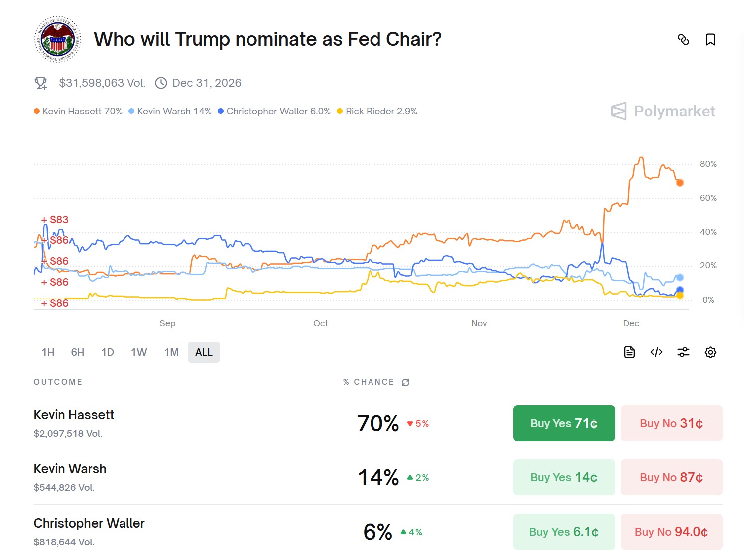Expand the 6H chart interval
Image resolution: width=744 pixels, height=560 pixels.
[77, 352]
